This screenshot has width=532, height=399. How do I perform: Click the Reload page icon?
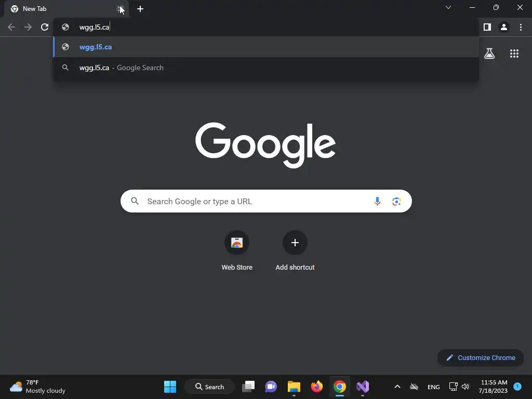point(45,27)
